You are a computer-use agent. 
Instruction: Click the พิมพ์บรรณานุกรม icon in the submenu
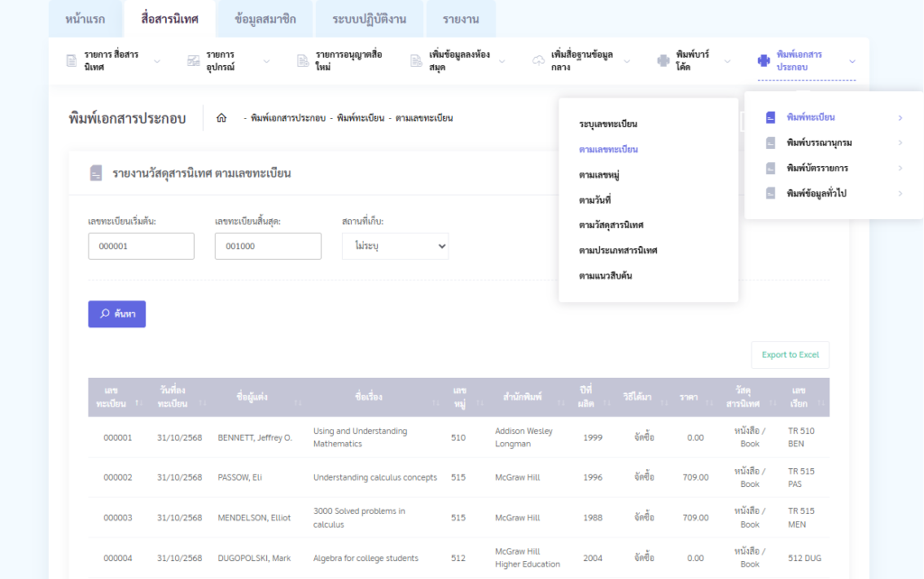pyautogui.click(x=771, y=142)
